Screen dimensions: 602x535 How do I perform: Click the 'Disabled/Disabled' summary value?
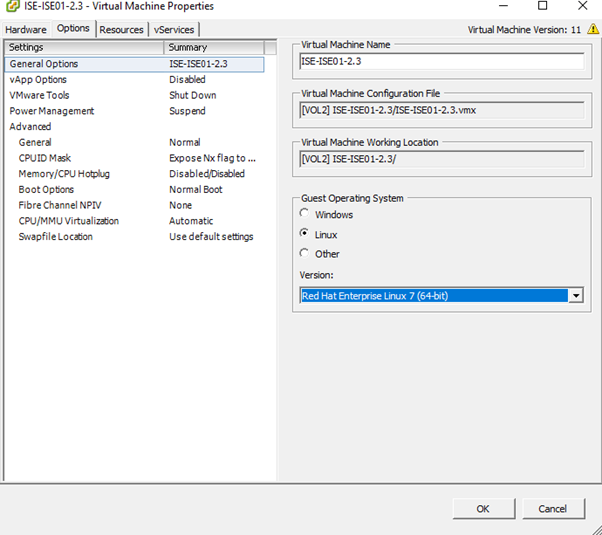point(207,174)
